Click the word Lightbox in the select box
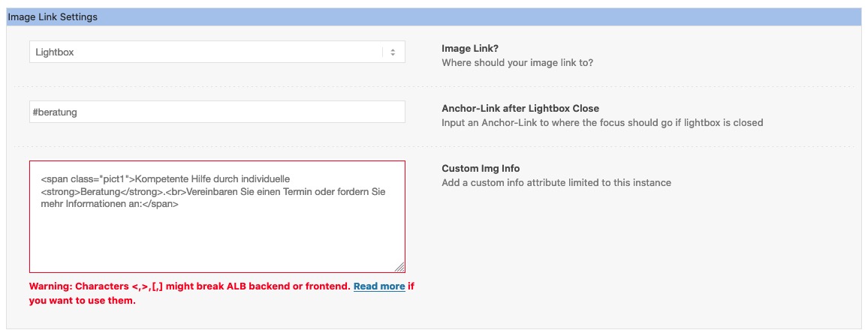This screenshot has height=336, width=868. (x=55, y=52)
